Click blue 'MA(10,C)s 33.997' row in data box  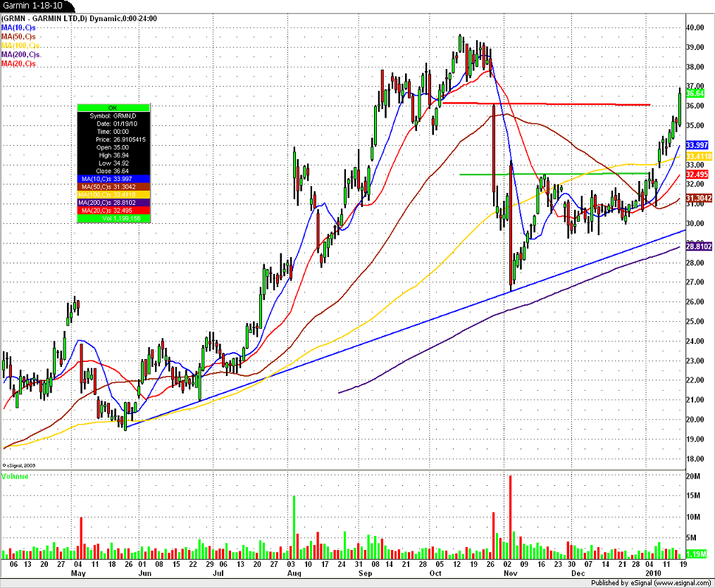coord(113,179)
